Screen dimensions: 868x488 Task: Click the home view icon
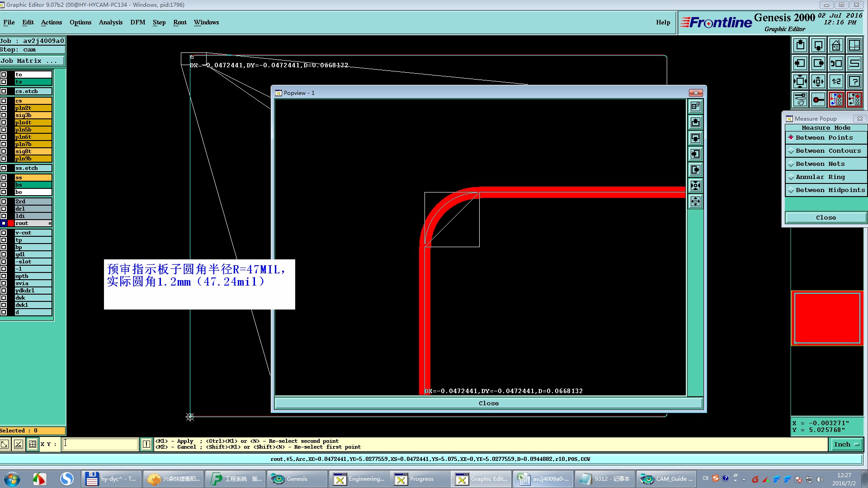pyautogui.click(x=836, y=45)
